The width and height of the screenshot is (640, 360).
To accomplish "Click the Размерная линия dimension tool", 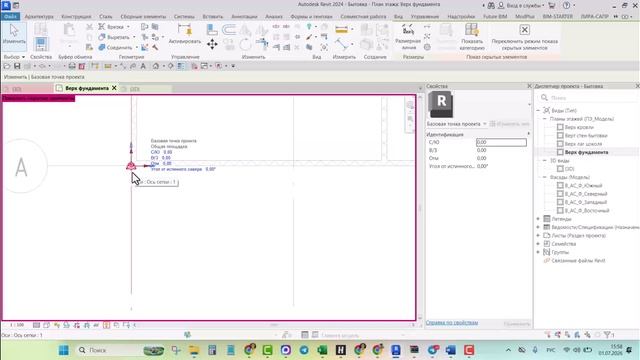I will [x=408, y=36].
